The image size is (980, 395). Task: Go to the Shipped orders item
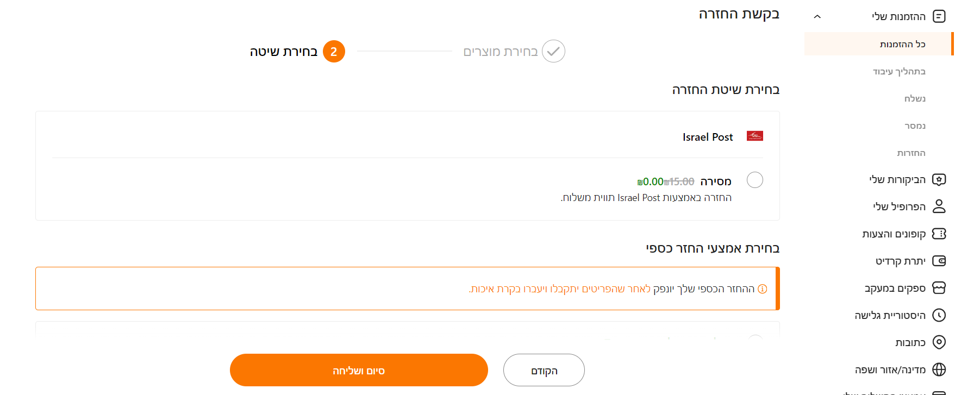point(915,98)
